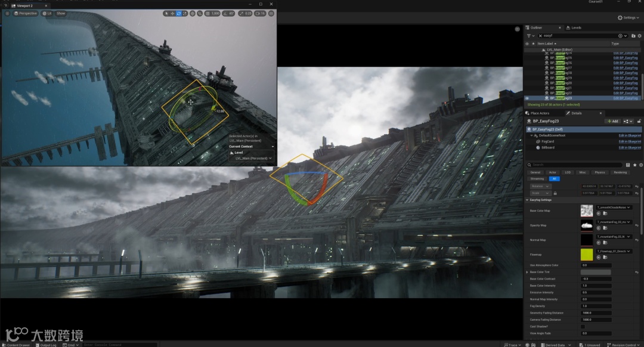The image size is (644, 347).
Task: Toggle surface snapping in Viewport 2
Action: click(x=200, y=14)
